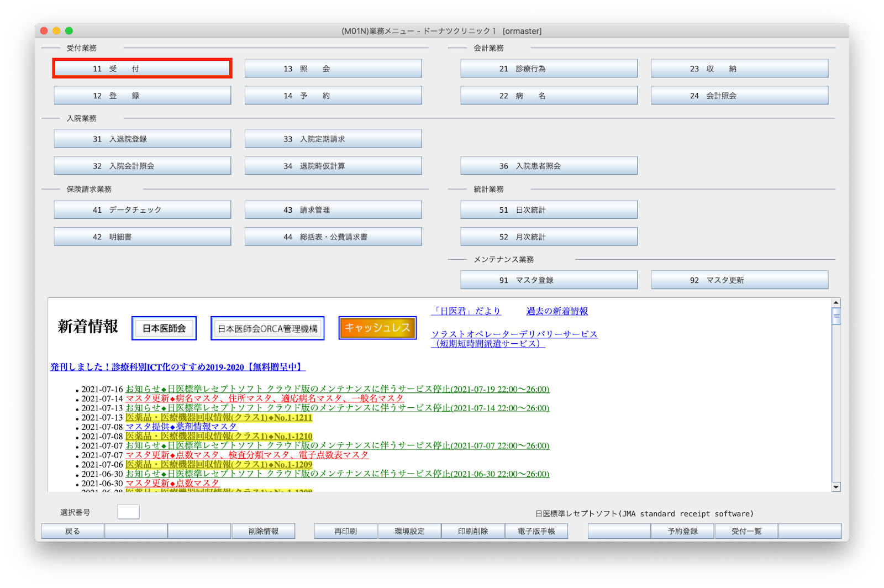This screenshot has width=884, height=588.
Task: Open 34 退院時仮計算 button
Action: [333, 166]
